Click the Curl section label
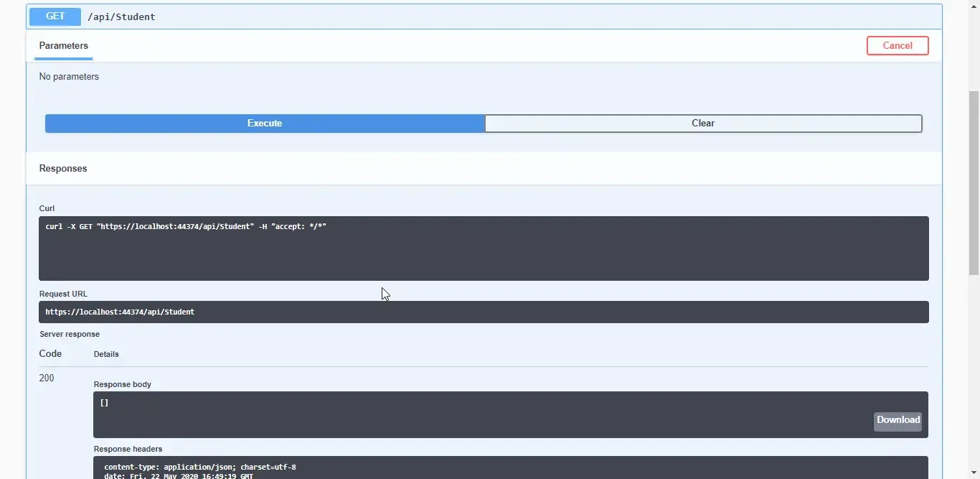This screenshot has height=479, width=980. 47,208
